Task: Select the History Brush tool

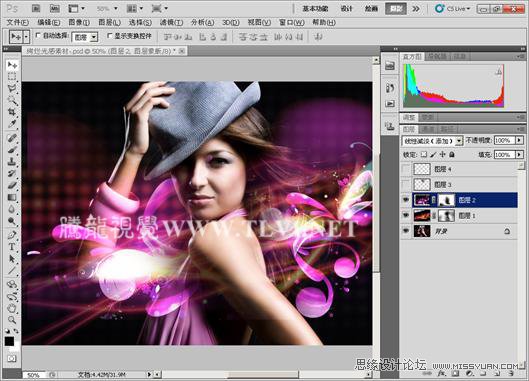Action: [x=12, y=173]
